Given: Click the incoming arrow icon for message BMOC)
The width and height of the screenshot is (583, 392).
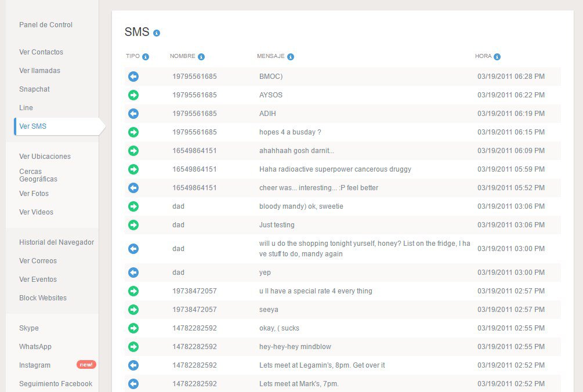Looking at the screenshot, I should (133, 77).
